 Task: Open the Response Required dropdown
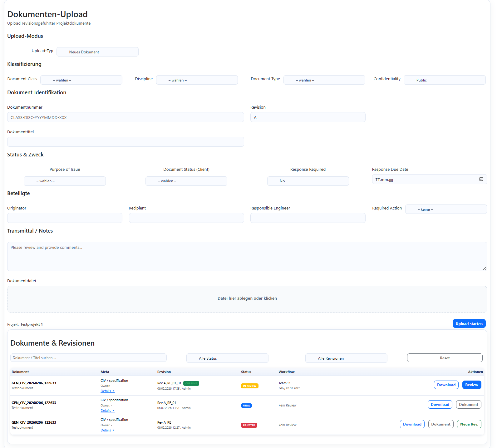(x=308, y=181)
